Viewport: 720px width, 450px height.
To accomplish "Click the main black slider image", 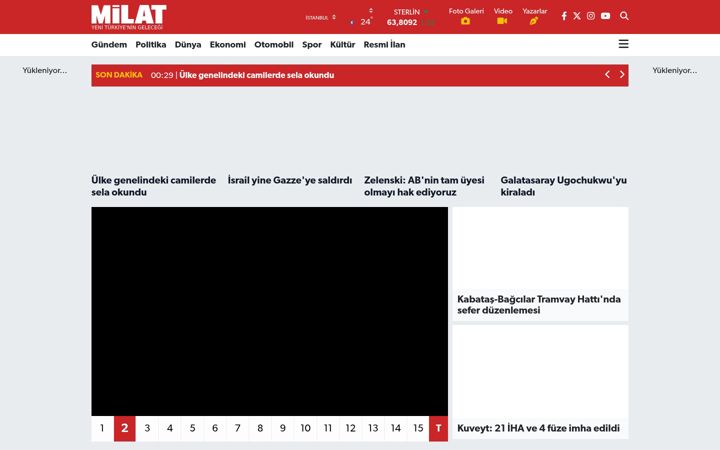I will tap(270, 311).
